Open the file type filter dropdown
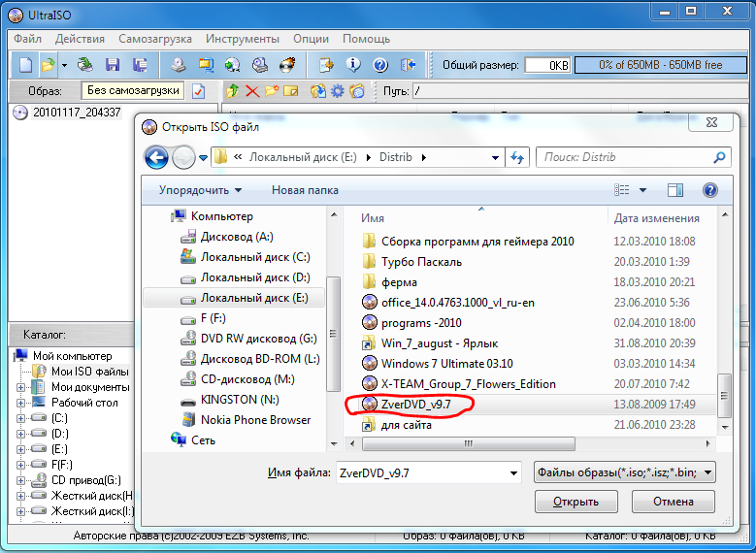This screenshot has width=756, height=553. click(x=624, y=472)
